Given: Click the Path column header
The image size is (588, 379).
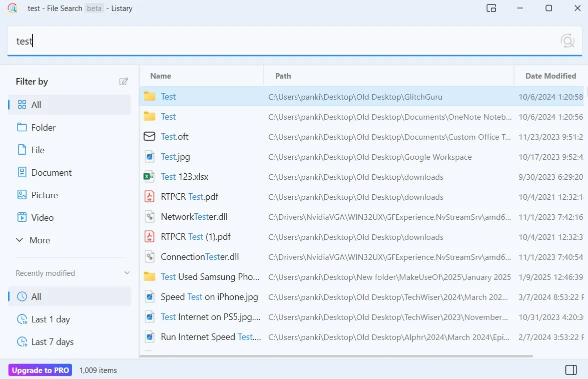Looking at the screenshot, I should click(283, 76).
